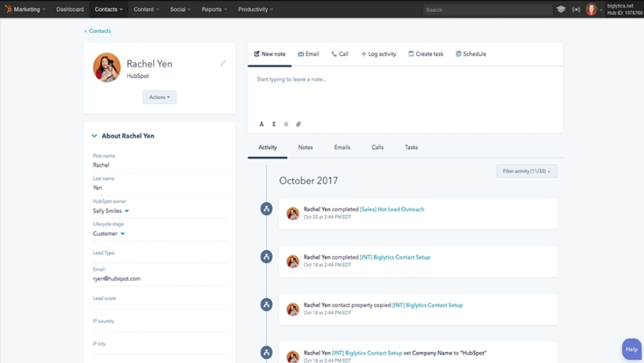Click the account name biglytics.net
The height and width of the screenshot is (363, 644).
coord(620,5)
